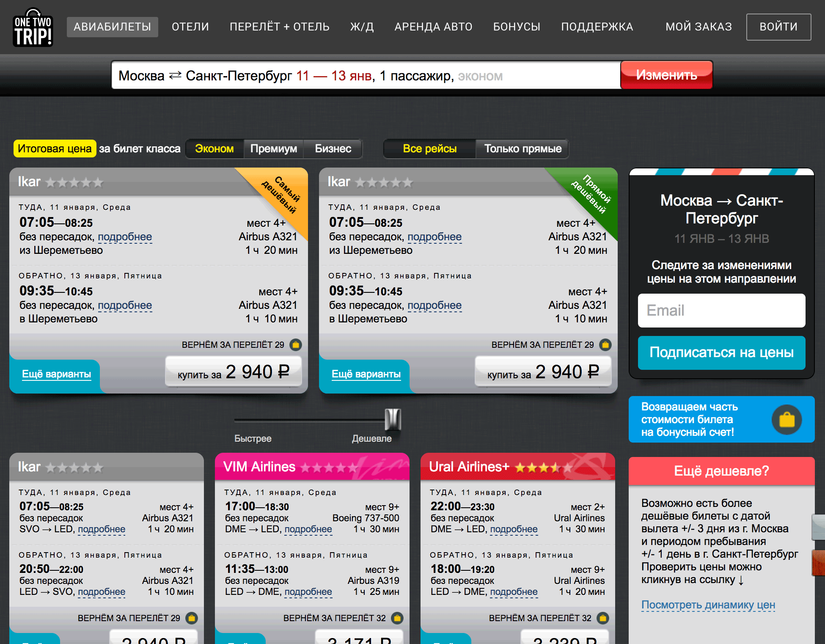The width and height of the screenshot is (825, 644).
Task: Select Премиум ticket class
Action: pos(274,149)
